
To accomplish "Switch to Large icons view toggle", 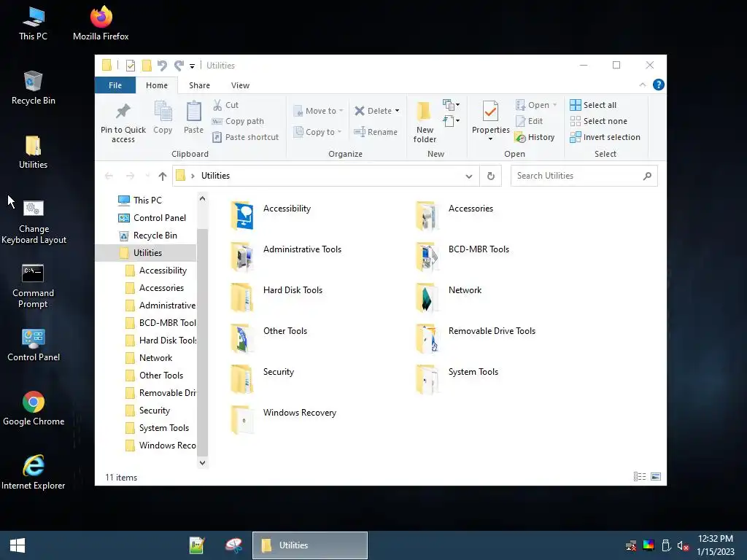I will pyautogui.click(x=656, y=477).
